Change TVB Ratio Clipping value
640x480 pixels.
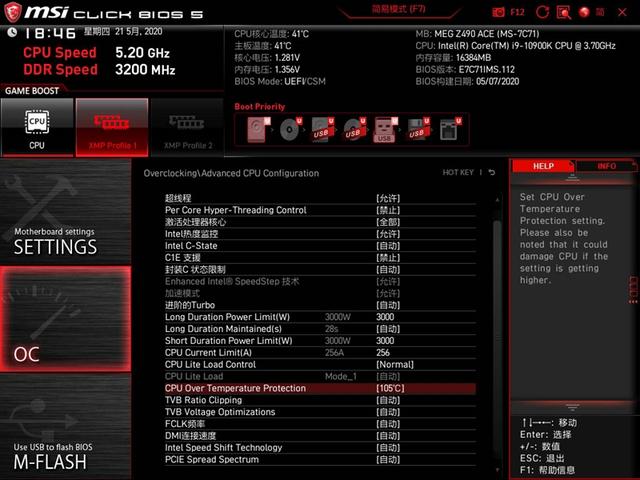(x=388, y=400)
